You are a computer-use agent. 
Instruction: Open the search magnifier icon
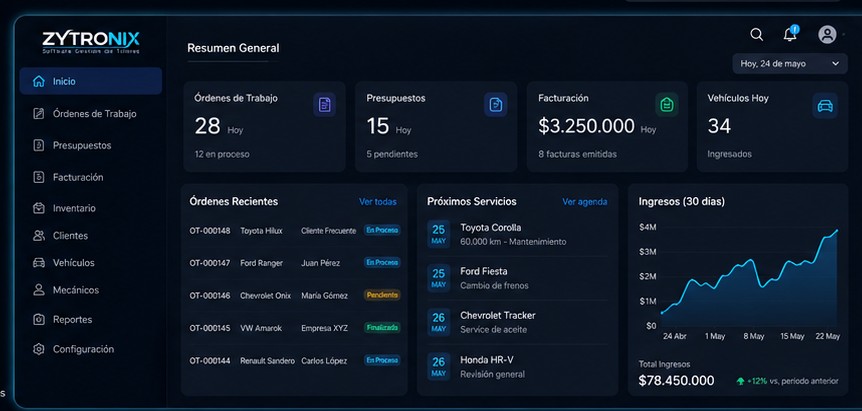[756, 35]
